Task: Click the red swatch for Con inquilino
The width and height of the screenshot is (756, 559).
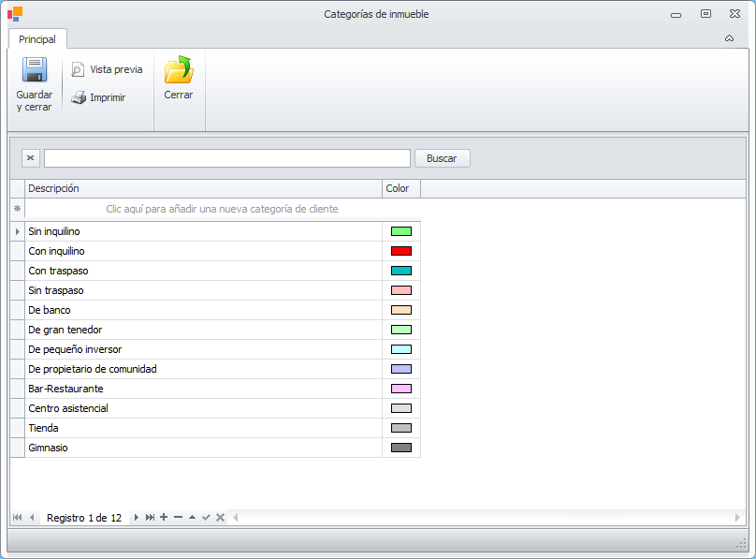Action: coord(401,251)
